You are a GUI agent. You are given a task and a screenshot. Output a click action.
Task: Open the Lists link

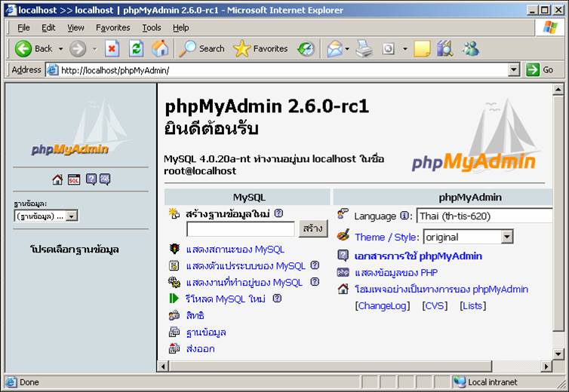472,306
